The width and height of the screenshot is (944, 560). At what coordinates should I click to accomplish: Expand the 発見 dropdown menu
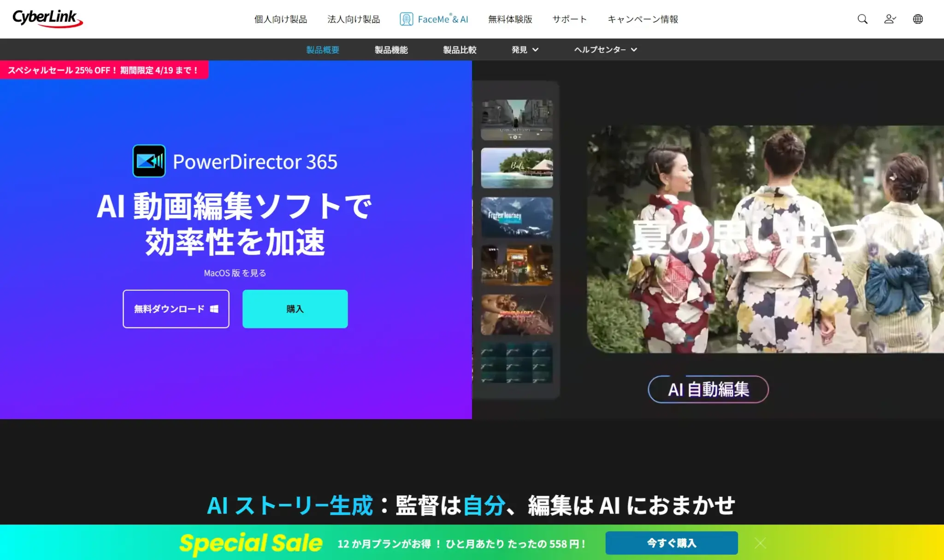[525, 50]
